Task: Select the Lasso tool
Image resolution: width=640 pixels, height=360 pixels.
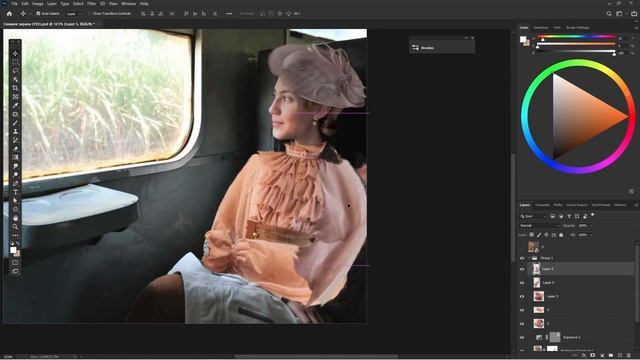Action: (15, 71)
